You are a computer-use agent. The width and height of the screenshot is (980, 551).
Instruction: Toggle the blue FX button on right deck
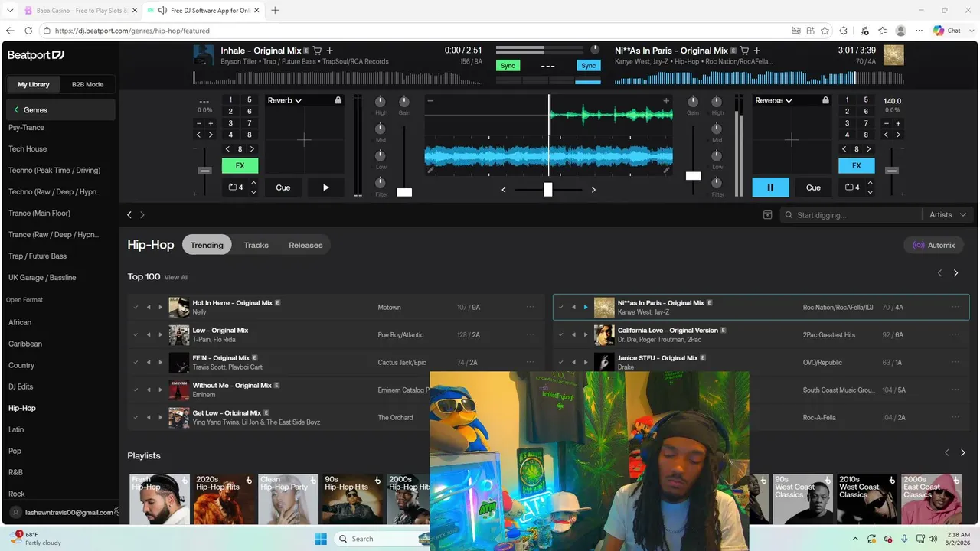[x=857, y=165]
